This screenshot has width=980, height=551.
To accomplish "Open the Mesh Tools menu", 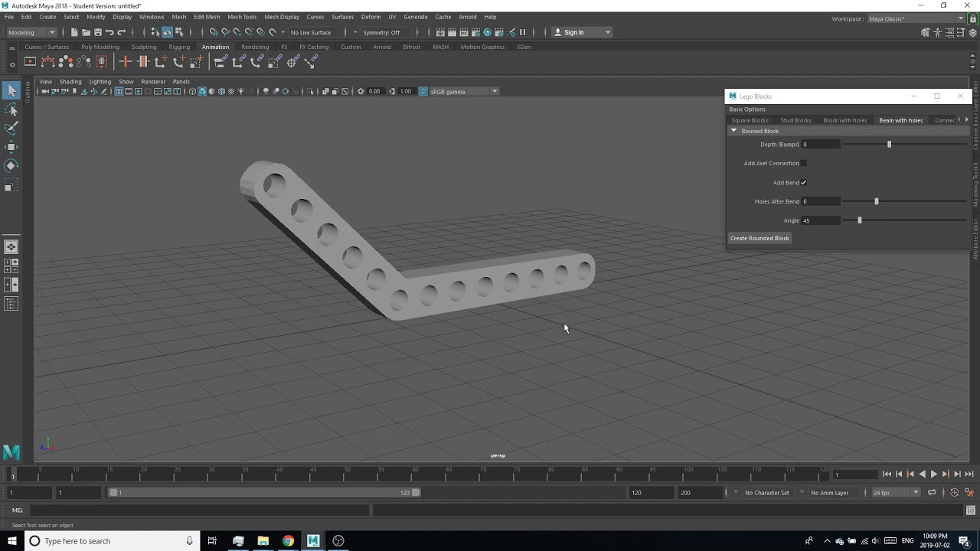I will click(x=242, y=17).
